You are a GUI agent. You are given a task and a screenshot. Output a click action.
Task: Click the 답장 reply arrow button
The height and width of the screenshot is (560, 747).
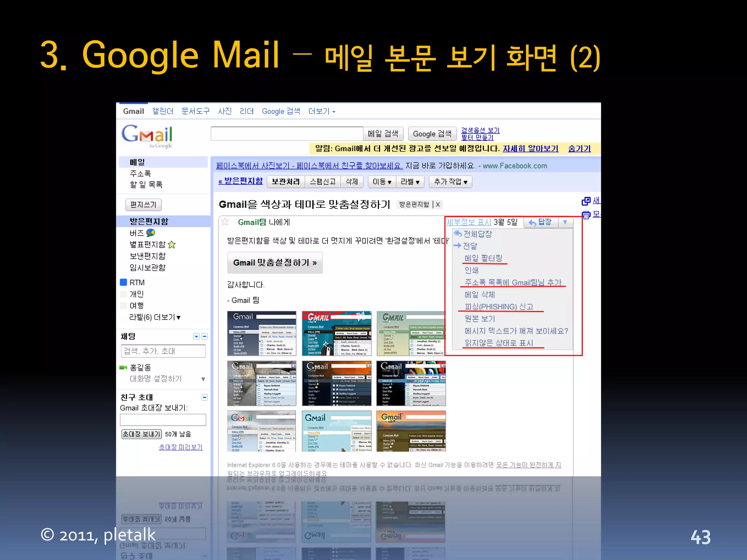click(541, 222)
